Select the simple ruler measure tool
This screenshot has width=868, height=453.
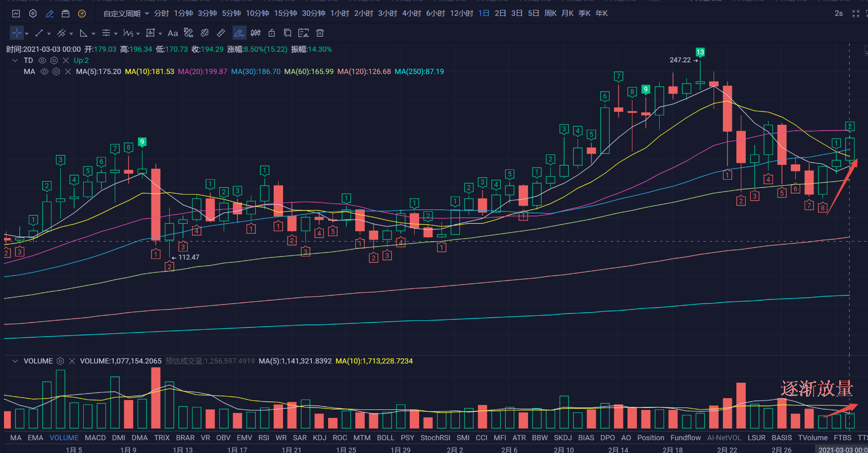pos(221,33)
